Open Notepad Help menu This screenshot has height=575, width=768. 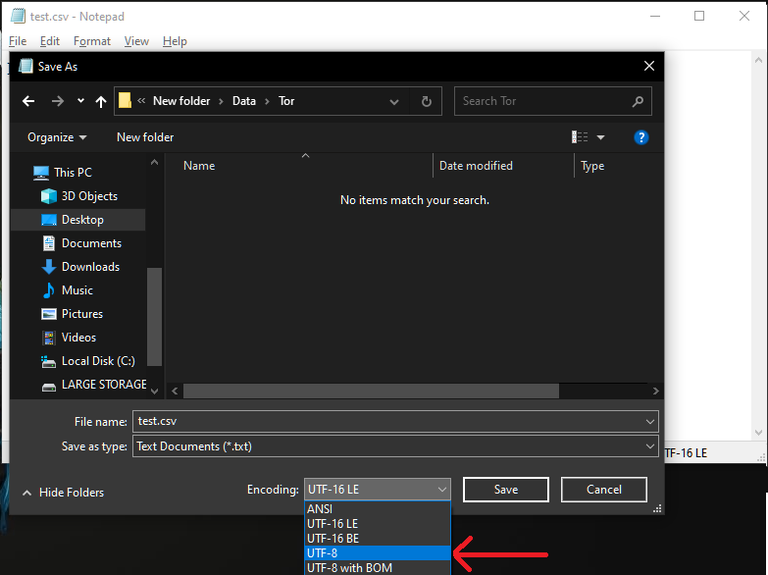(x=175, y=41)
